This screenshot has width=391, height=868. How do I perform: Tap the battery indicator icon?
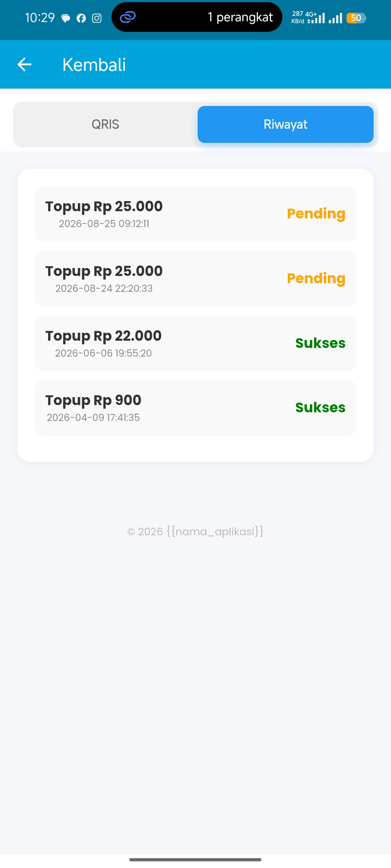click(356, 18)
